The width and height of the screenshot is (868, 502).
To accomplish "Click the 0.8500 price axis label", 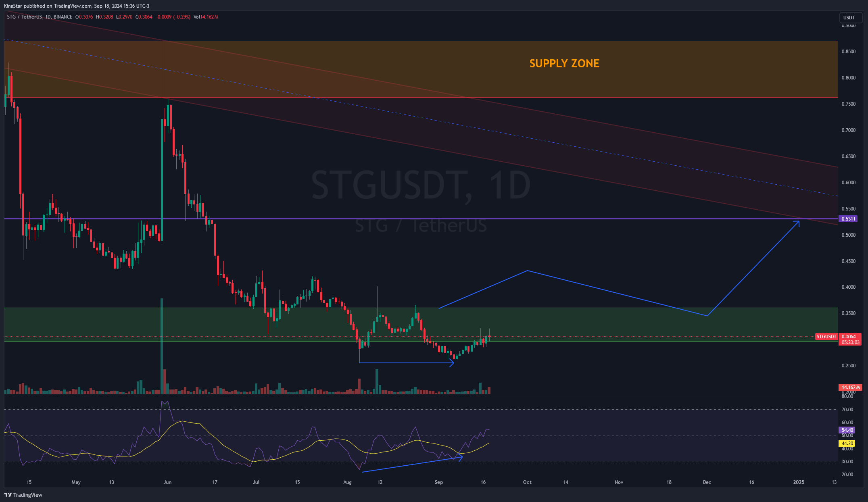I will coord(848,52).
